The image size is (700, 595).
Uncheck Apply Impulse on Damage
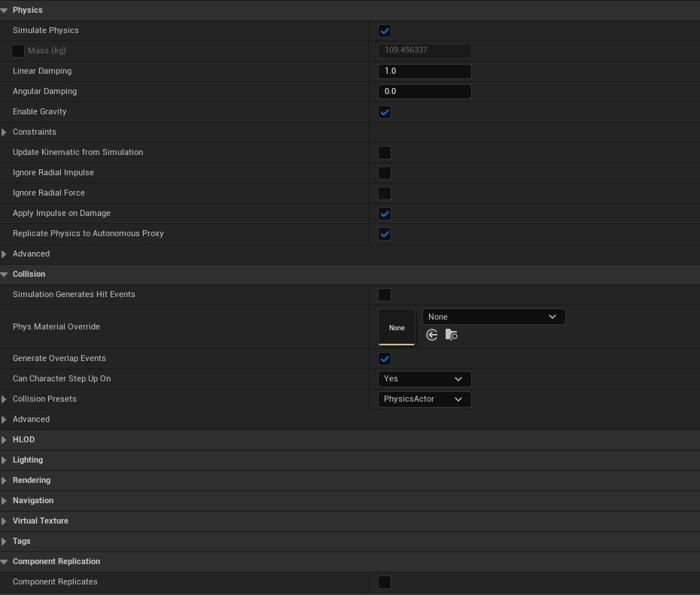385,214
